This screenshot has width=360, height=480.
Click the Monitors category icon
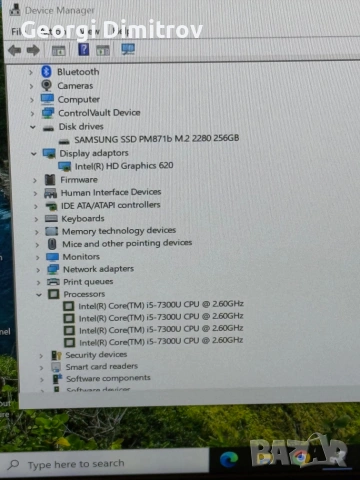click(52, 257)
